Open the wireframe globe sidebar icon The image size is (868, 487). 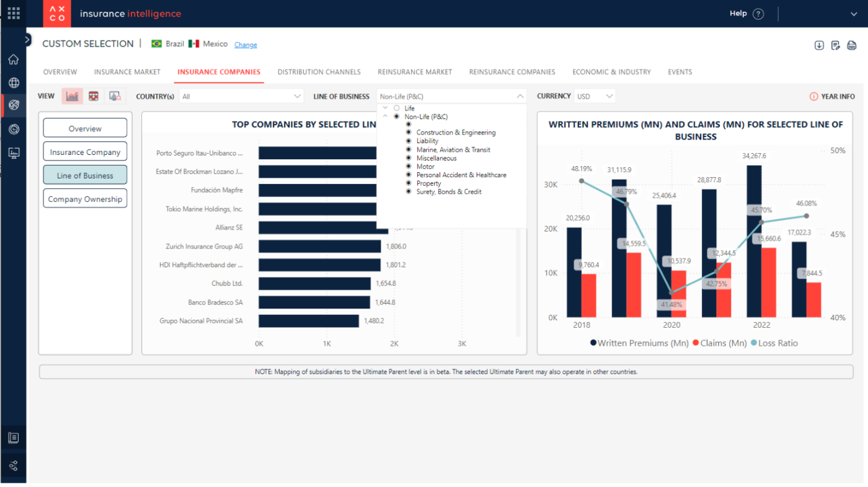[x=14, y=82]
